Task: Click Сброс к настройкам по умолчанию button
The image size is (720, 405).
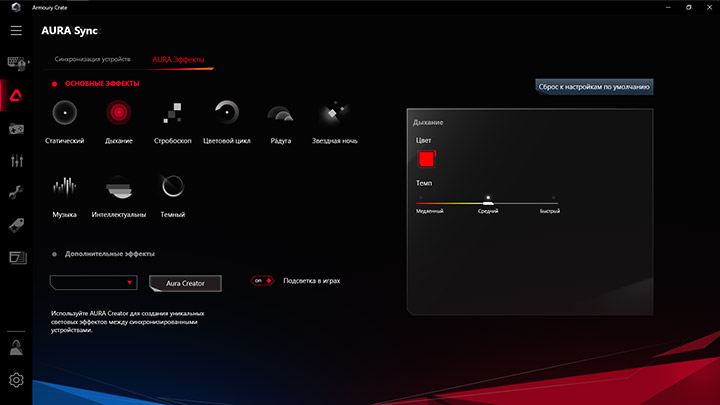Action: [594, 87]
